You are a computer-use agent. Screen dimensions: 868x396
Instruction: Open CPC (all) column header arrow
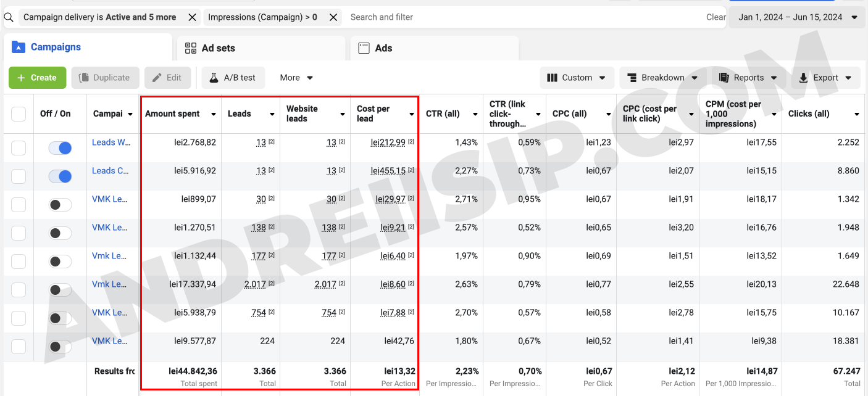[x=608, y=114]
